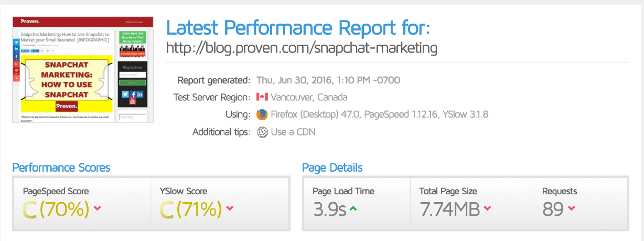Click the Latest Performance Report title
Viewport: 644px width, 241px height.
298,26
